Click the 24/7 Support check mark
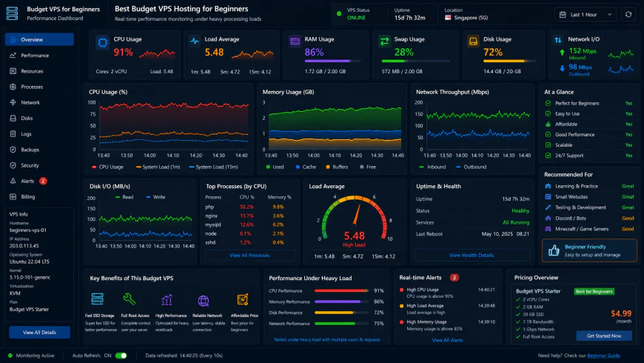The image size is (644, 363). pos(548,156)
